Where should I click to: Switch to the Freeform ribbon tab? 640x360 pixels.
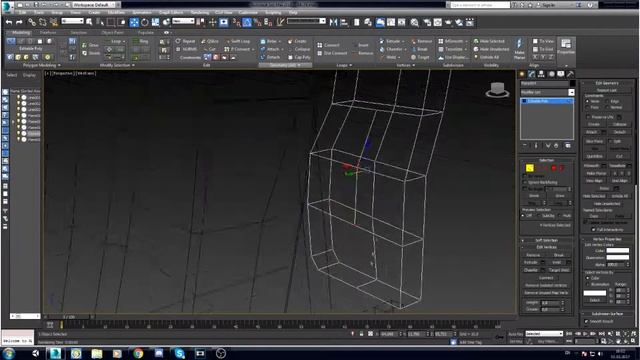[48, 33]
